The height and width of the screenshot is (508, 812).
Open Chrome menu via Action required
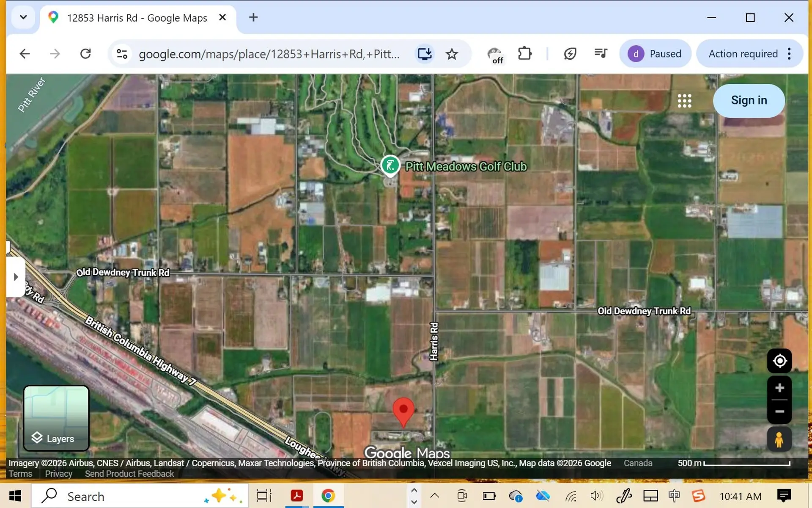click(749, 54)
